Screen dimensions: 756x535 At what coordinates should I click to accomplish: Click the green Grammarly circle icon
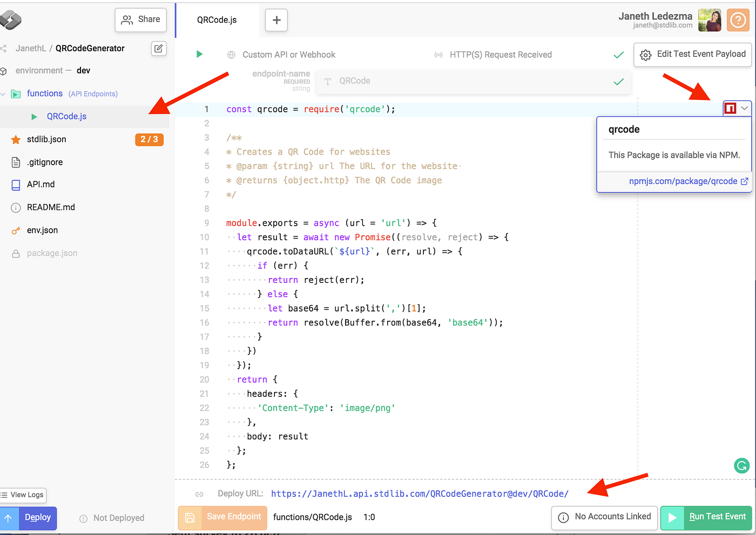pos(742,465)
